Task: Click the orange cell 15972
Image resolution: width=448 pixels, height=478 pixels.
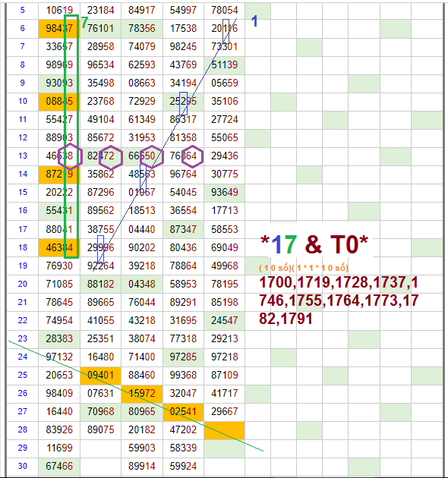Action: [x=142, y=393]
